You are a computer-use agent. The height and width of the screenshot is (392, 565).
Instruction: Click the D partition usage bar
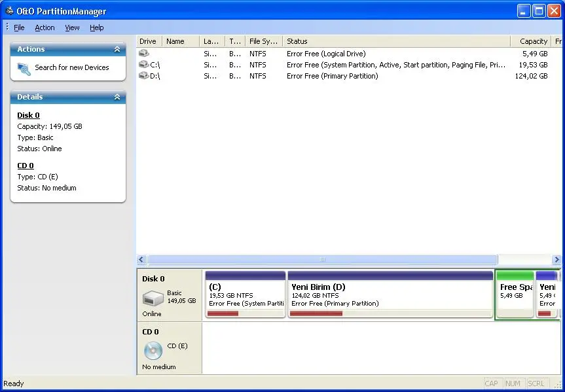pyautogui.click(x=390, y=313)
